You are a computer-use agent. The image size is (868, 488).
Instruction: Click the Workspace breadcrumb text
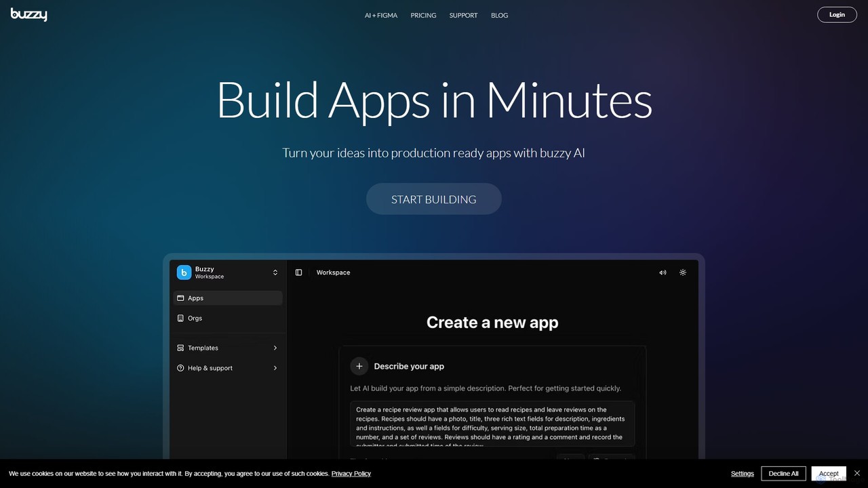click(x=333, y=272)
